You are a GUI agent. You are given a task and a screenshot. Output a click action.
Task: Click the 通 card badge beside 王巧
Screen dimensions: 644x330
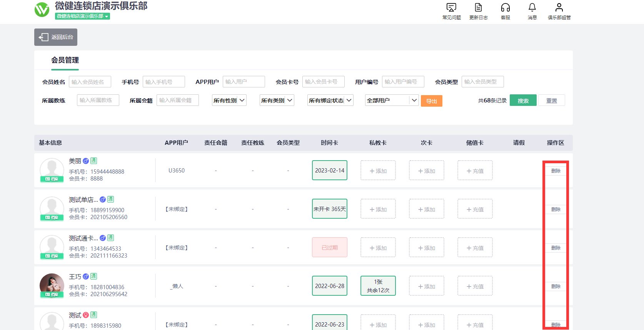(x=93, y=276)
